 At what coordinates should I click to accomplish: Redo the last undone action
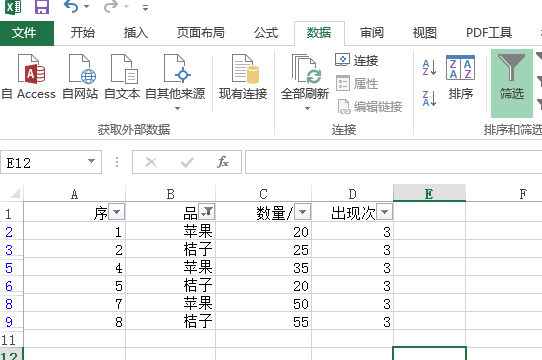(111, 7)
